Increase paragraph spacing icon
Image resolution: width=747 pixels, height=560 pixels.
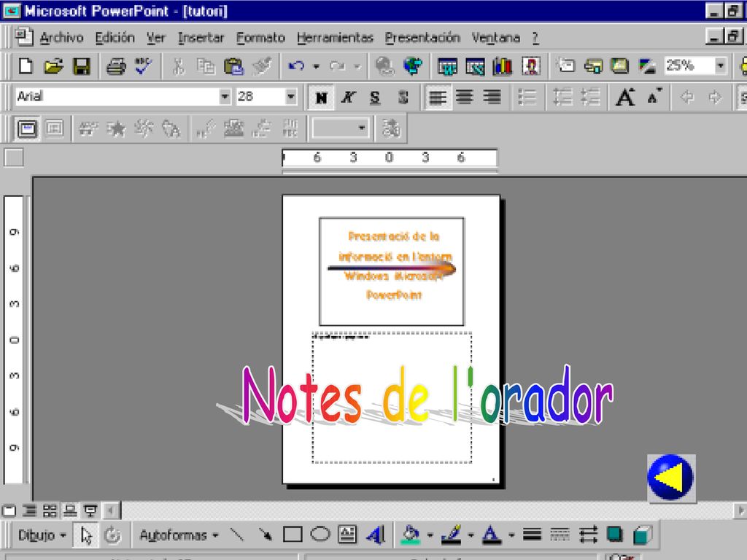click(x=562, y=98)
